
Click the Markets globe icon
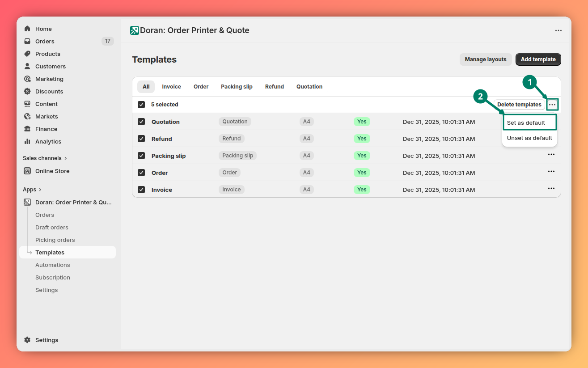click(x=27, y=116)
